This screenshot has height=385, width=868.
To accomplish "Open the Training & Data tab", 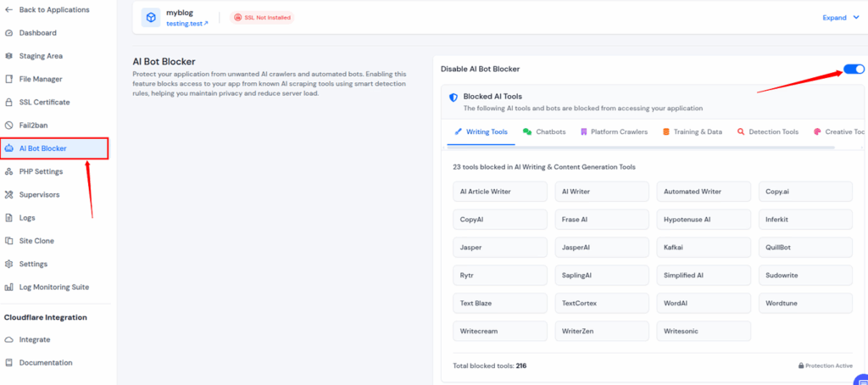I will coord(692,131).
